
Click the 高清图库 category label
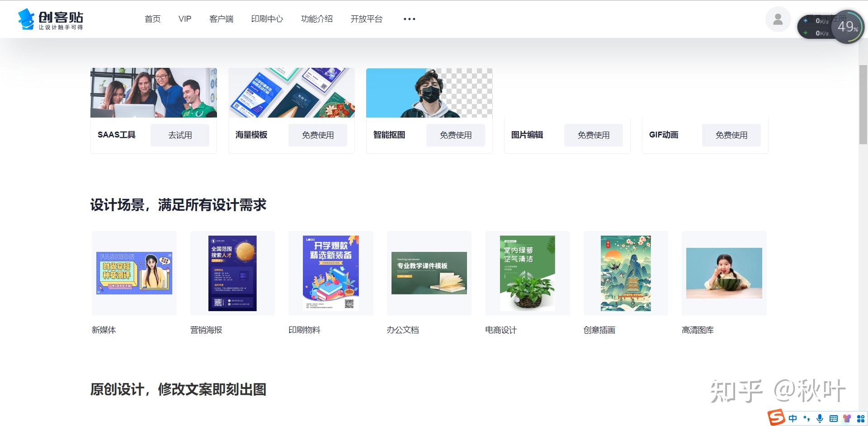[698, 330]
